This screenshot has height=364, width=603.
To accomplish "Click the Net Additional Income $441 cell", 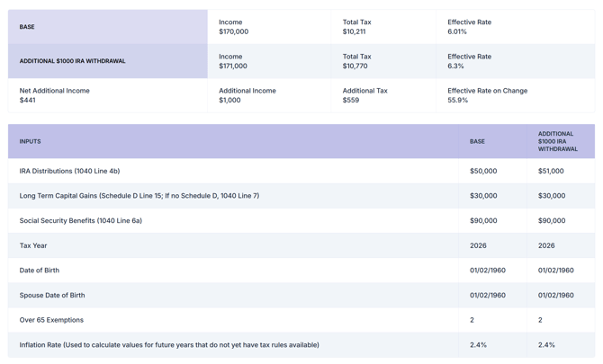I will click(x=54, y=95).
